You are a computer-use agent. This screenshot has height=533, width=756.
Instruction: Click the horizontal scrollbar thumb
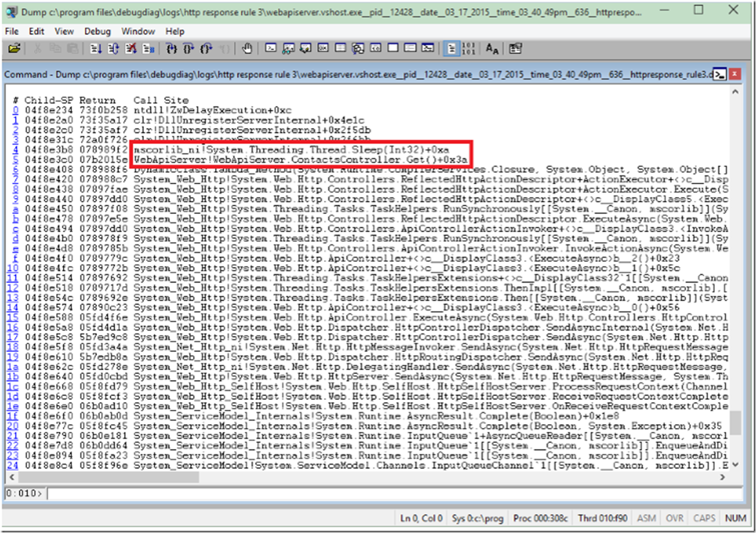click(109, 477)
